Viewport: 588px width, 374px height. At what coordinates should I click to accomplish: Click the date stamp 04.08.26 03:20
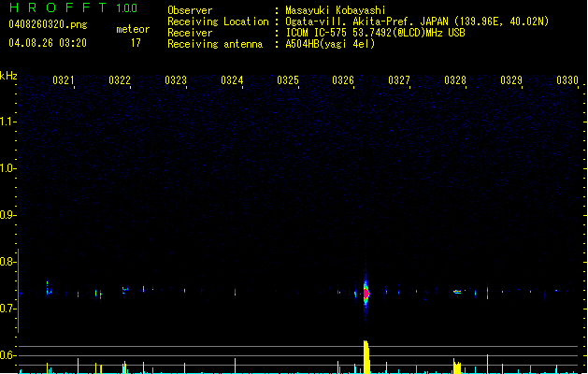[x=48, y=43]
